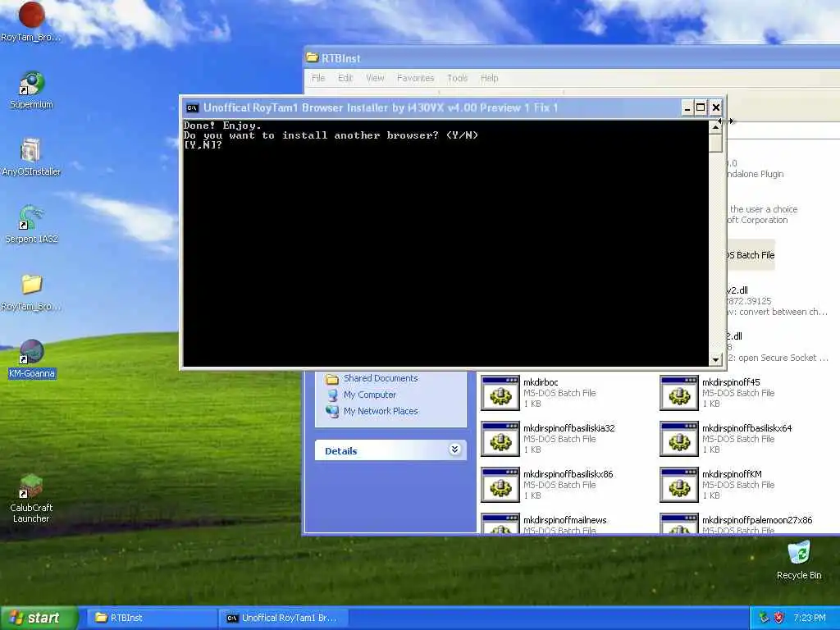Select the mkdirspinoff45 batch file icon
The height and width of the screenshot is (630, 840).
pyautogui.click(x=678, y=393)
